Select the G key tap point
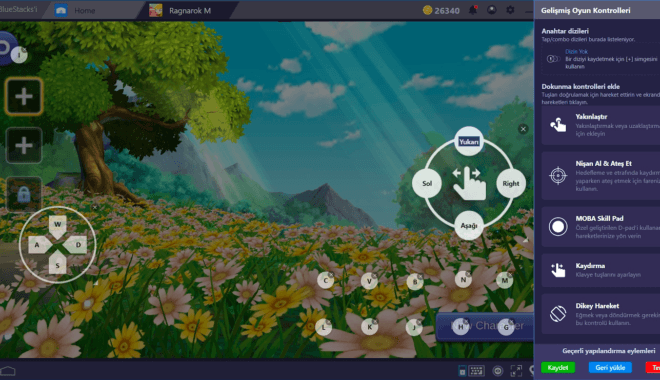Screen dimensions: 660x380 point(506,327)
